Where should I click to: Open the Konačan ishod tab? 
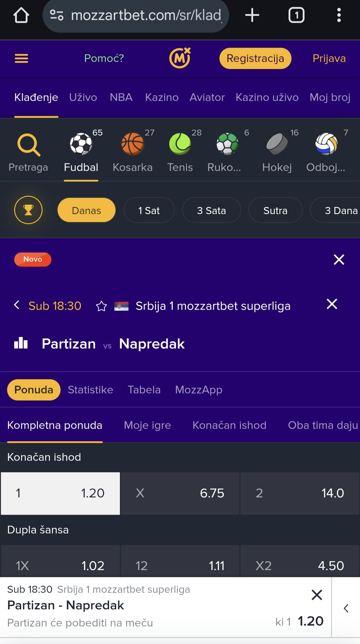(229, 425)
